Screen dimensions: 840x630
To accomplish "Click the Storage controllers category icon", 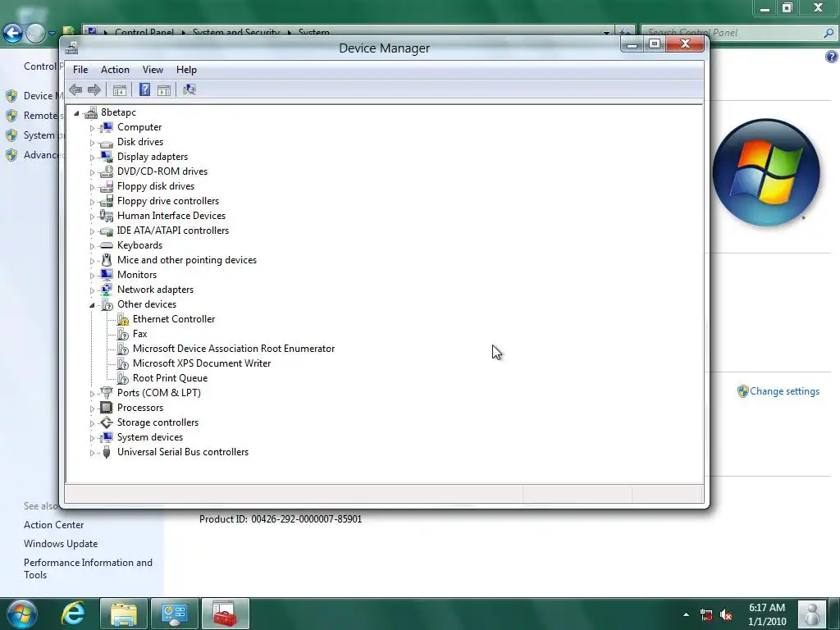I will (107, 422).
